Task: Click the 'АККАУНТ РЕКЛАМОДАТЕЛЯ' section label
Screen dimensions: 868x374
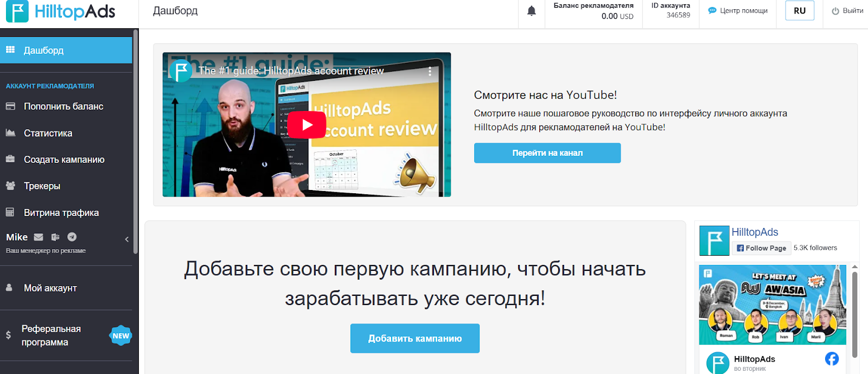Action: coord(50,86)
